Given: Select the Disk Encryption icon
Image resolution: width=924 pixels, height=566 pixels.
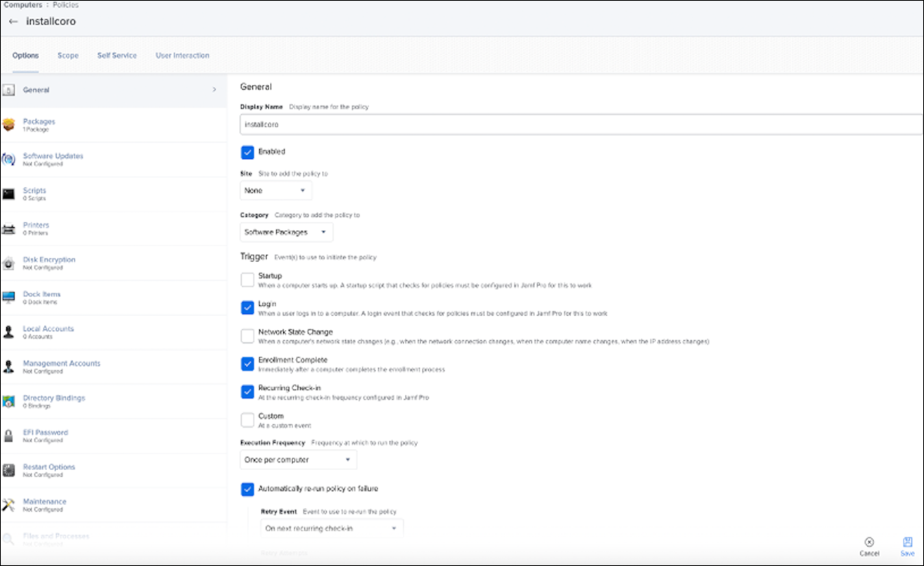Looking at the screenshot, I should [9, 263].
